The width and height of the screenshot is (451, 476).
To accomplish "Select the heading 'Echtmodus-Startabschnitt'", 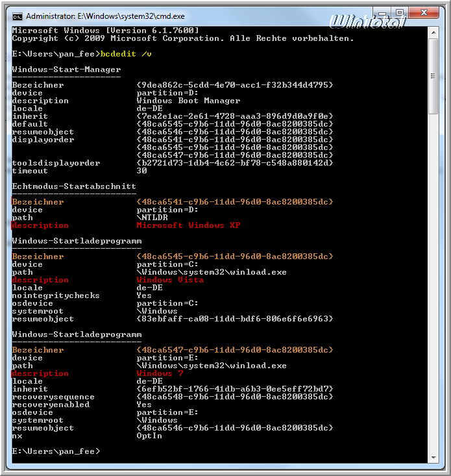I will (74, 186).
